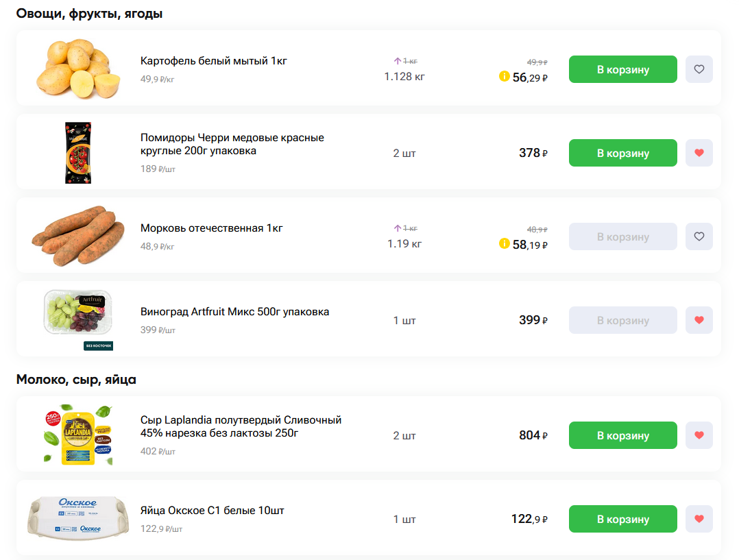Image resolution: width=739 pixels, height=560 pixels.
Task: Open "Виноград Artfruit Микс 500г" product link
Action: pyautogui.click(x=234, y=312)
